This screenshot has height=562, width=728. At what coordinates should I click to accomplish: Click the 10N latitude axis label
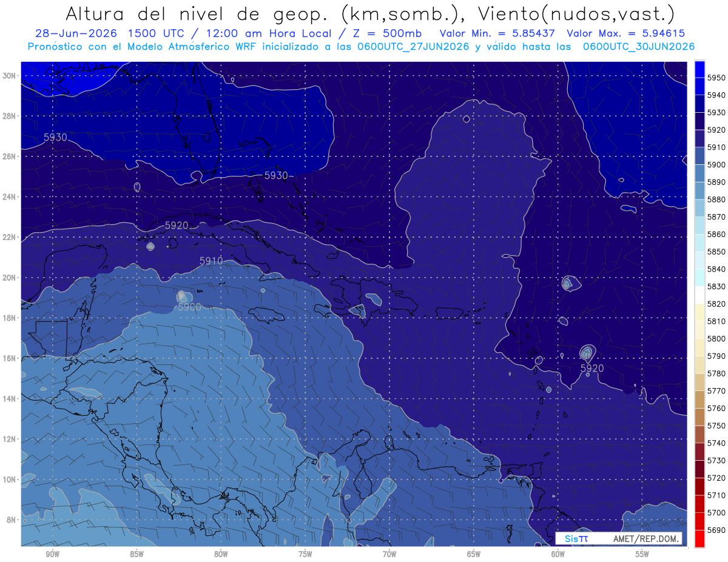pos(10,480)
